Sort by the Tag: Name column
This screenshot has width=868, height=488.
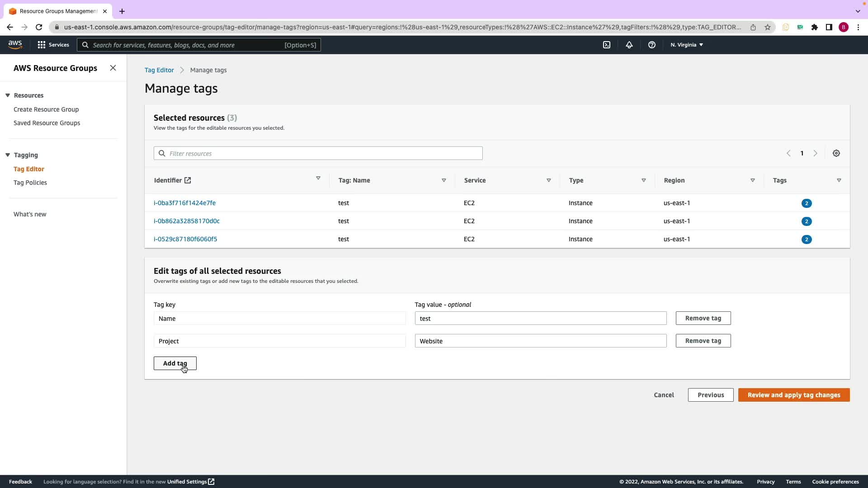pos(443,180)
